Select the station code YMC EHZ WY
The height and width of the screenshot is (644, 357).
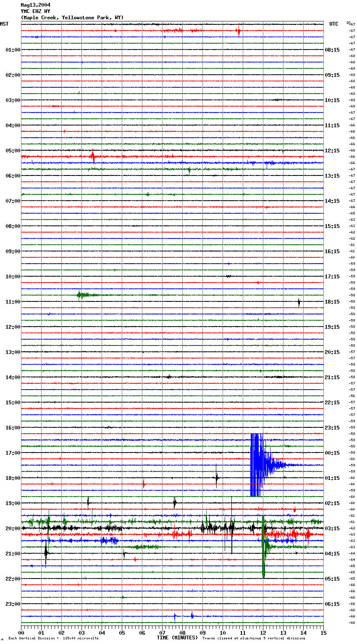[35, 11]
